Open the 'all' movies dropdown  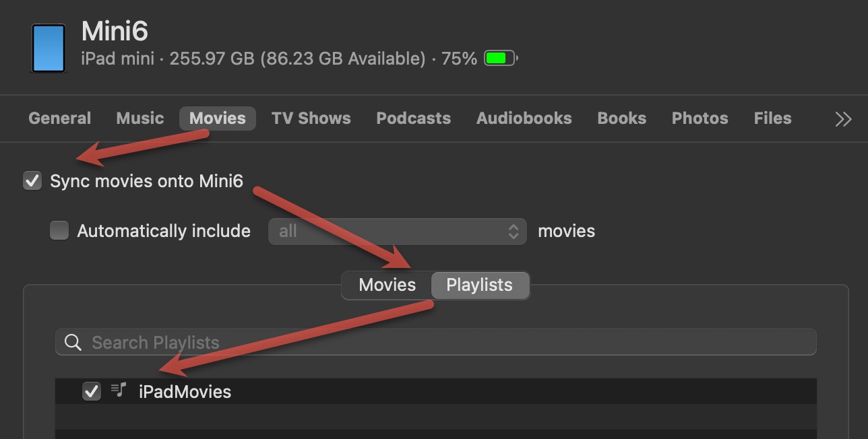click(398, 232)
